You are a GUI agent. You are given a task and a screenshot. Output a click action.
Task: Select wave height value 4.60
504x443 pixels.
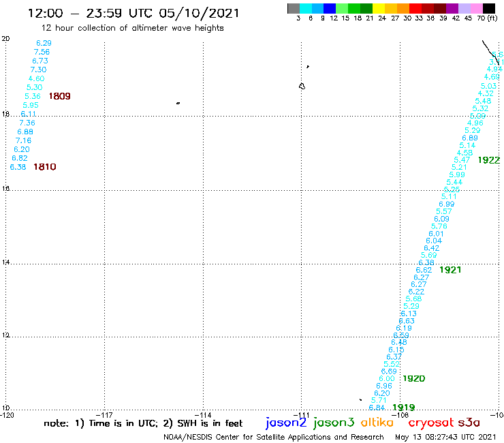(36, 78)
